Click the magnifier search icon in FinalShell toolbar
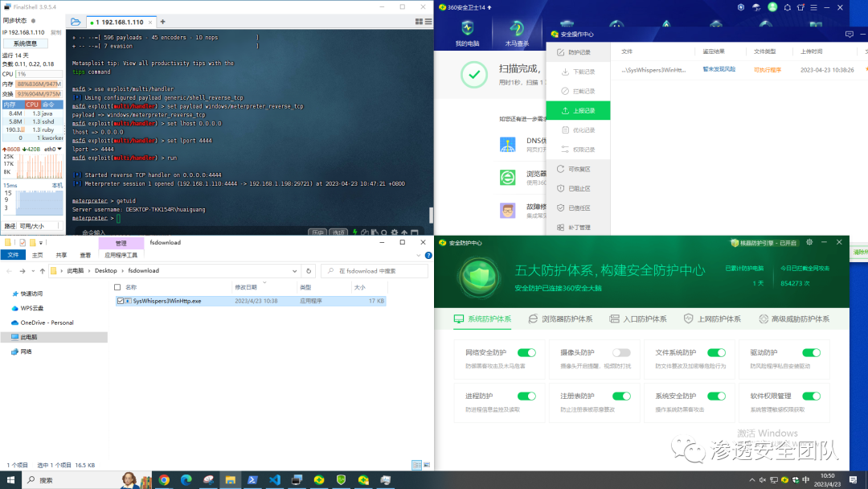The height and width of the screenshot is (489, 868). coord(384,232)
